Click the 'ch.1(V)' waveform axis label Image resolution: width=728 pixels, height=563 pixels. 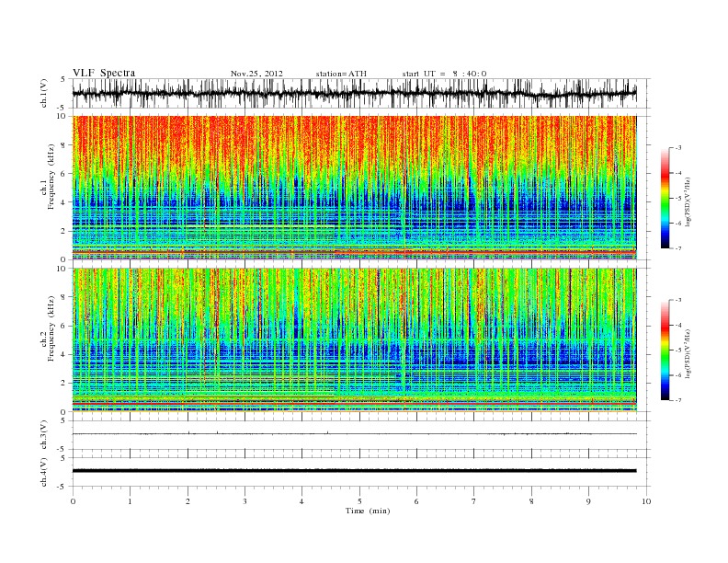point(44,93)
